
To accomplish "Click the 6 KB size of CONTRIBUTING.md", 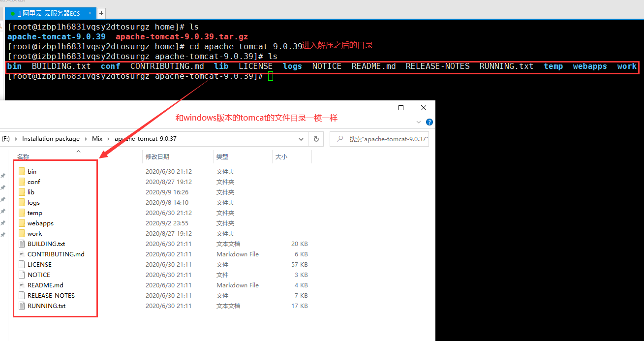I will (301, 254).
